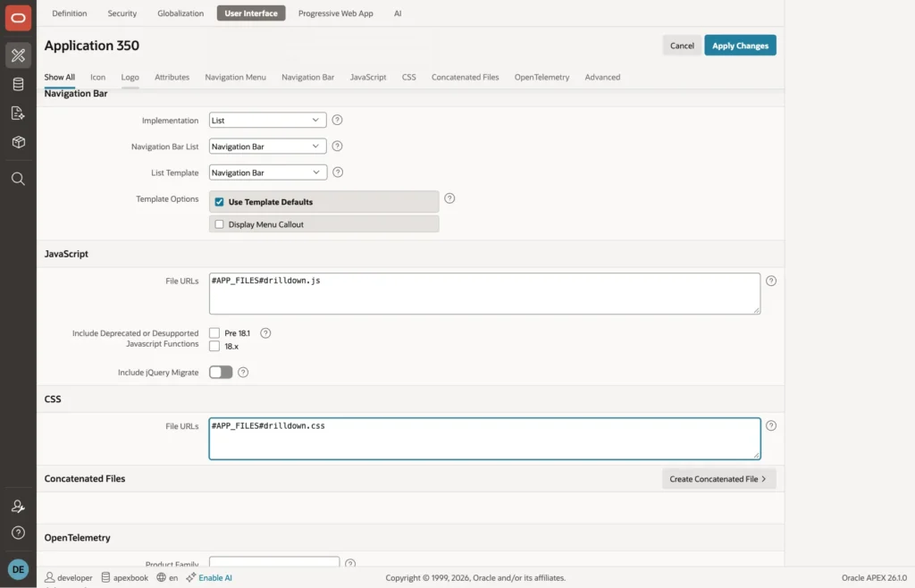The width and height of the screenshot is (915, 588).
Task: Select the User Interface tab
Action: [x=251, y=13]
